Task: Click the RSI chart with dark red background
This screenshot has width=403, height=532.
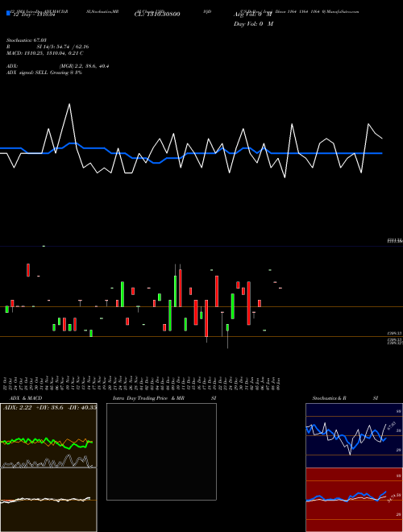Action: (x=354, y=500)
